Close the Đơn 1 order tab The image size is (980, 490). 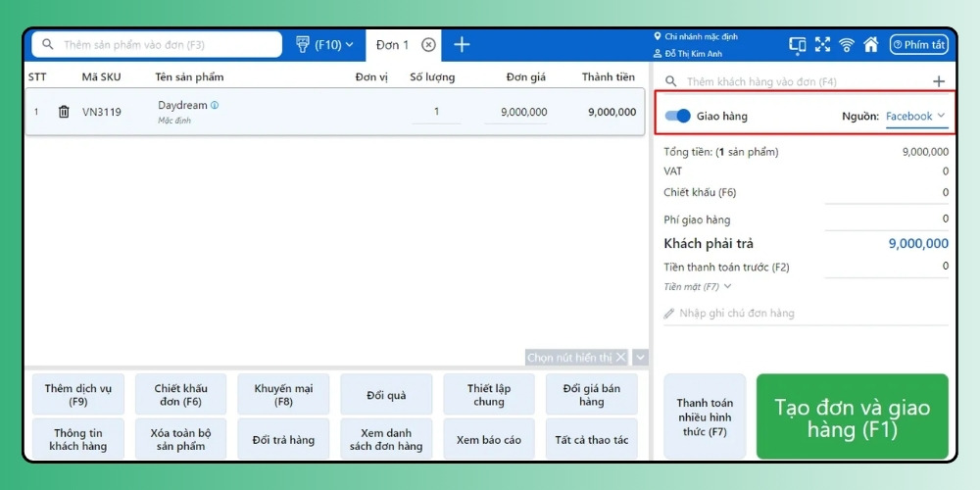coord(428,44)
